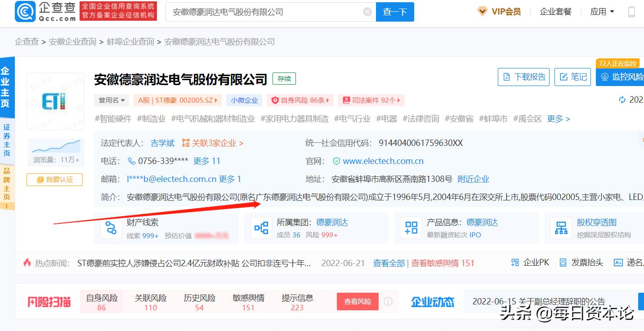Open the 应用 dropdown in the top bar
This screenshot has width=644, height=331.
coord(602,11)
